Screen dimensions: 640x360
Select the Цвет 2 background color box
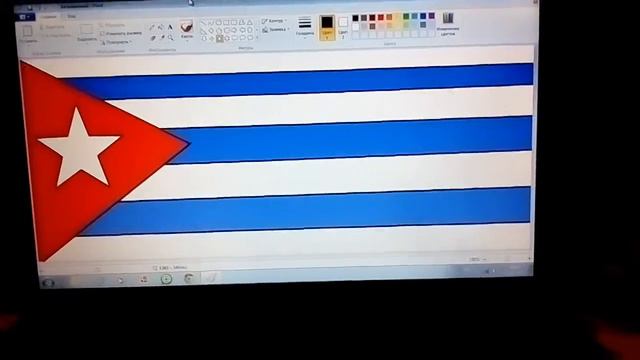[343, 27]
